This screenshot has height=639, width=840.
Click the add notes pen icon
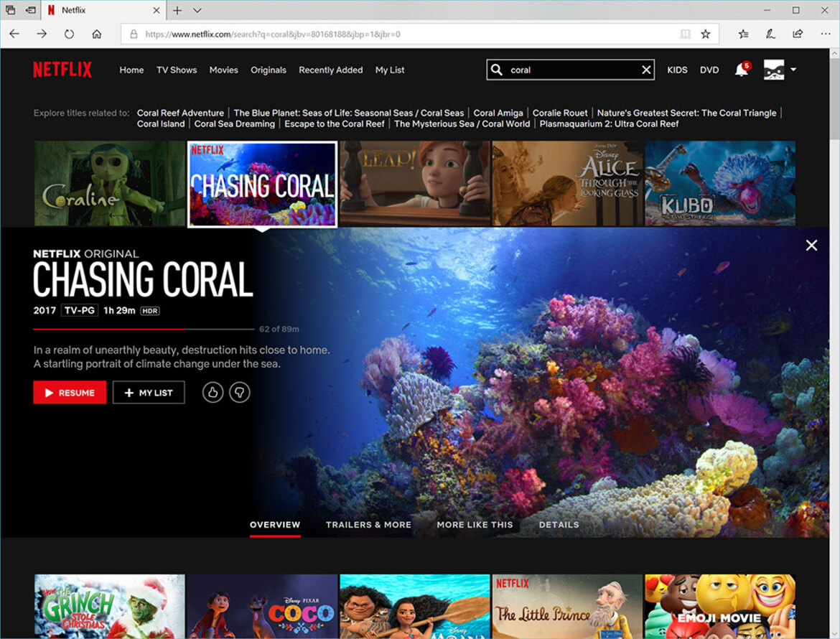tap(770, 34)
